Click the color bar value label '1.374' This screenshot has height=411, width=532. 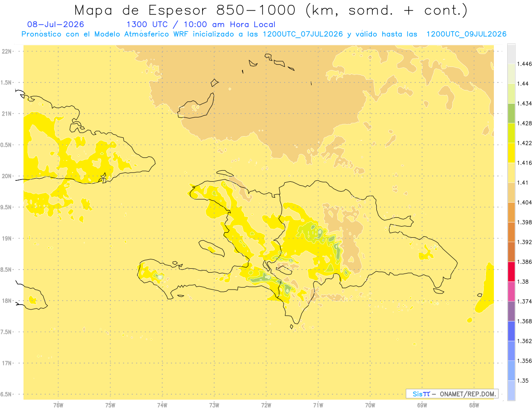click(x=524, y=301)
